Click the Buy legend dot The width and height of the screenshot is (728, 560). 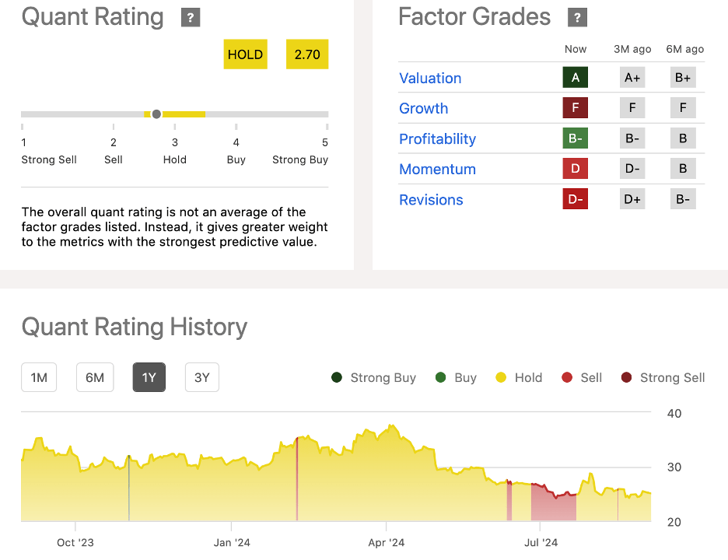(x=441, y=377)
